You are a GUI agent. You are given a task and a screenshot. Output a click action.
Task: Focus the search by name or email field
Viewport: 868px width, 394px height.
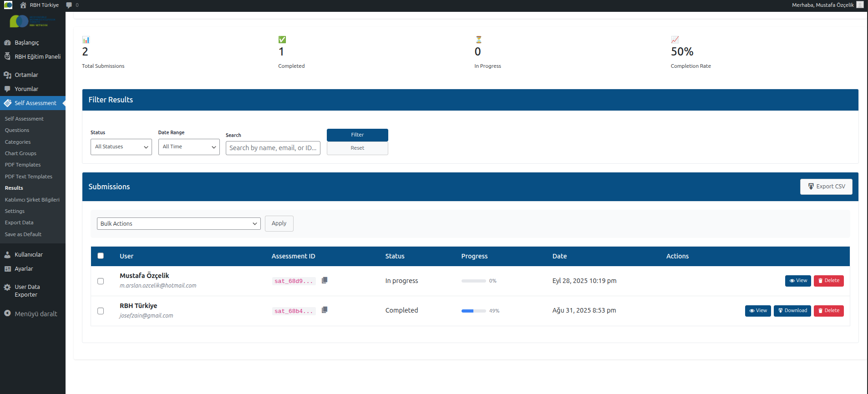(x=273, y=148)
